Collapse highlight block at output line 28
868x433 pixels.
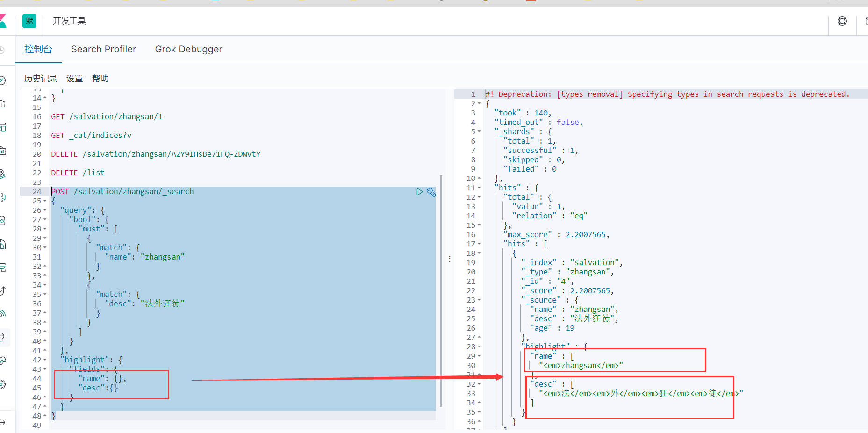479,347
